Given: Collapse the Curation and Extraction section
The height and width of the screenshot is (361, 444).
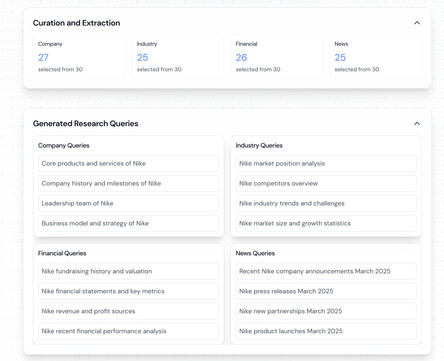Looking at the screenshot, I should [x=417, y=23].
